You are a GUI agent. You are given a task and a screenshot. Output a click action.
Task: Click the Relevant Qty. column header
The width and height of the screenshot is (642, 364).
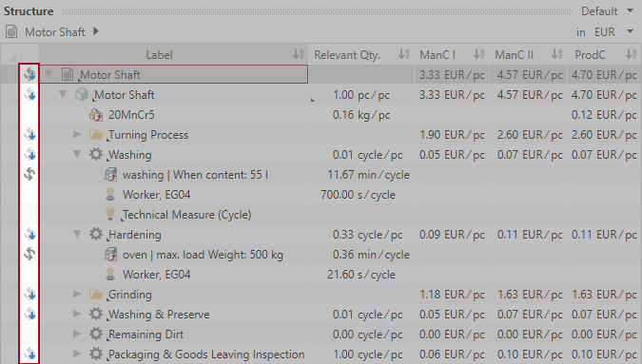(x=361, y=55)
